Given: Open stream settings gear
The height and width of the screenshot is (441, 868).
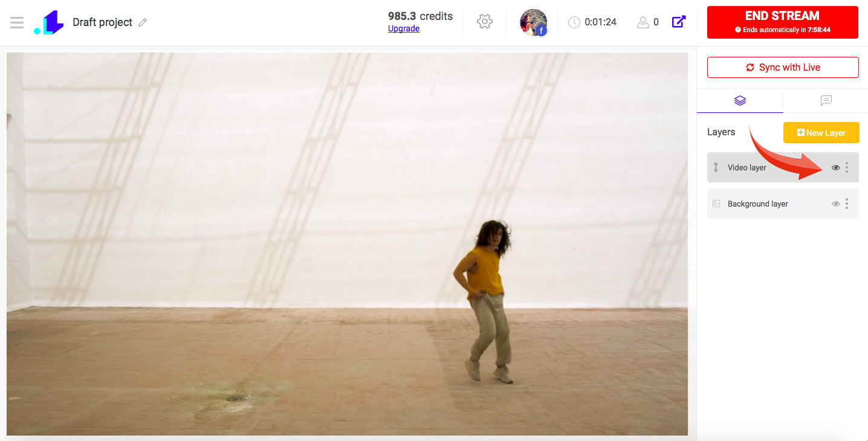Looking at the screenshot, I should pos(484,22).
